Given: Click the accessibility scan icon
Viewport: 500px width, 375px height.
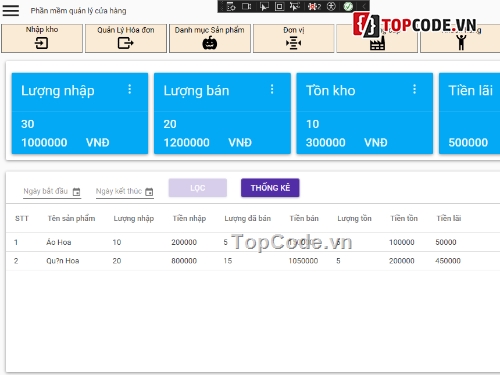Looking at the screenshot, I should [x=331, y=6].
